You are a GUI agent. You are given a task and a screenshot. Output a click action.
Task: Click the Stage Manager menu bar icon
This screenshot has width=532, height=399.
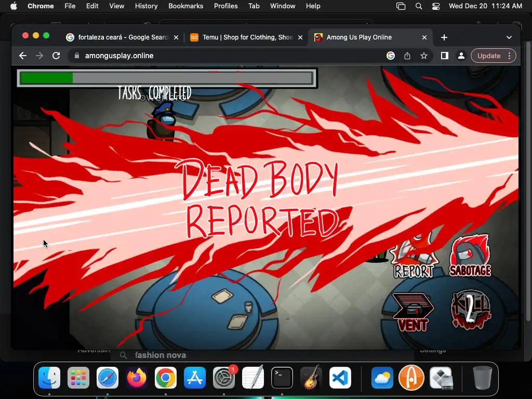coord(401,6)
